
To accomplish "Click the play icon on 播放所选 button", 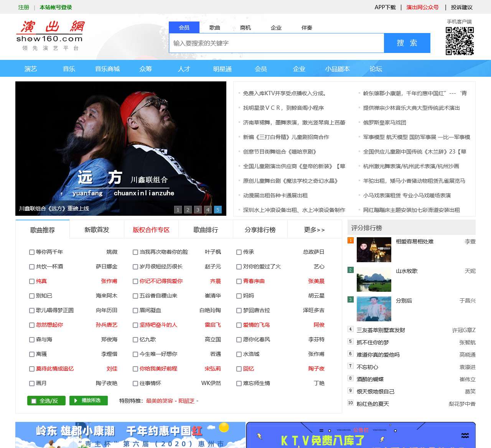I will point(76,400).
